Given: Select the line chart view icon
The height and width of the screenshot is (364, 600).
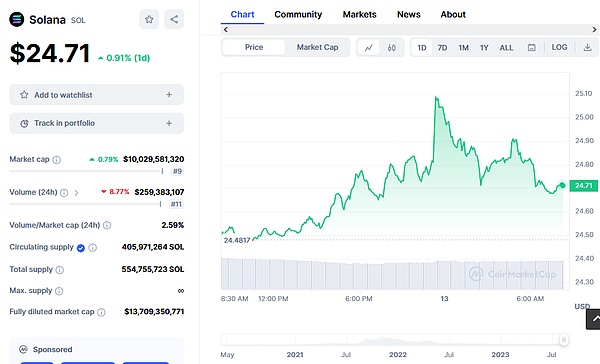Looking at the screenshot, I should point(369,48).
